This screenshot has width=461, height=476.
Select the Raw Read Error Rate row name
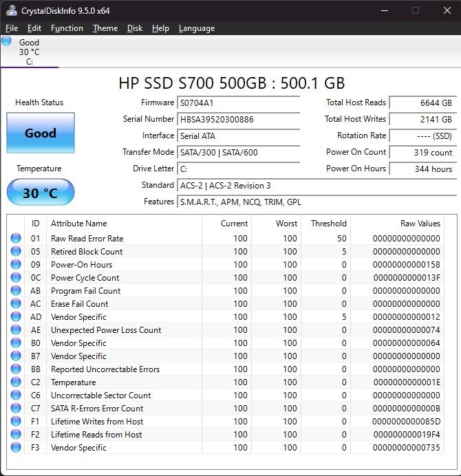point(87,238)
